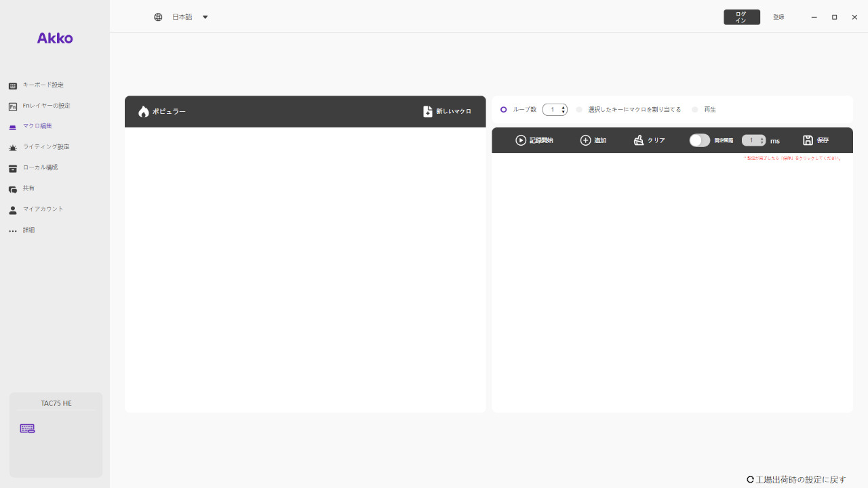
Task: Click the globe language icon
Action: coord(158,17)
